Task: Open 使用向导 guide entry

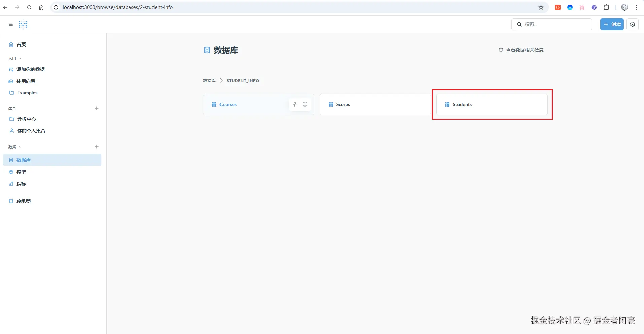Action: tap(52, 81)
